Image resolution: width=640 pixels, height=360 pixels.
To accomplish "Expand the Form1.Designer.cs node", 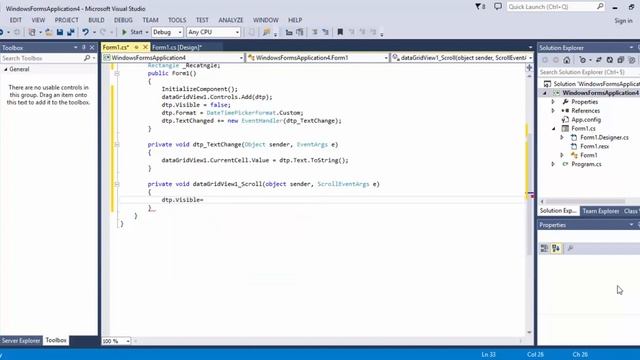I will (x=562, y=138).
